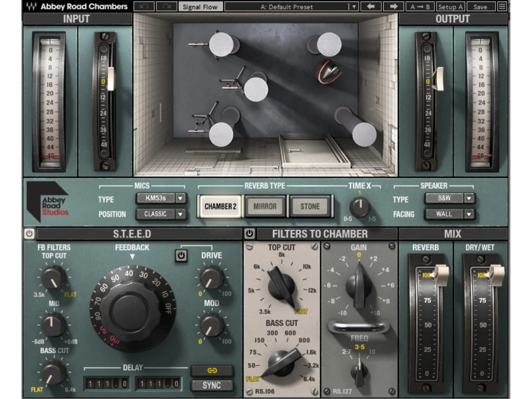Toggle the delay link chain icon
Viewport: 532px width, 399px height.
pyautogui.click(x=212, y=371)
